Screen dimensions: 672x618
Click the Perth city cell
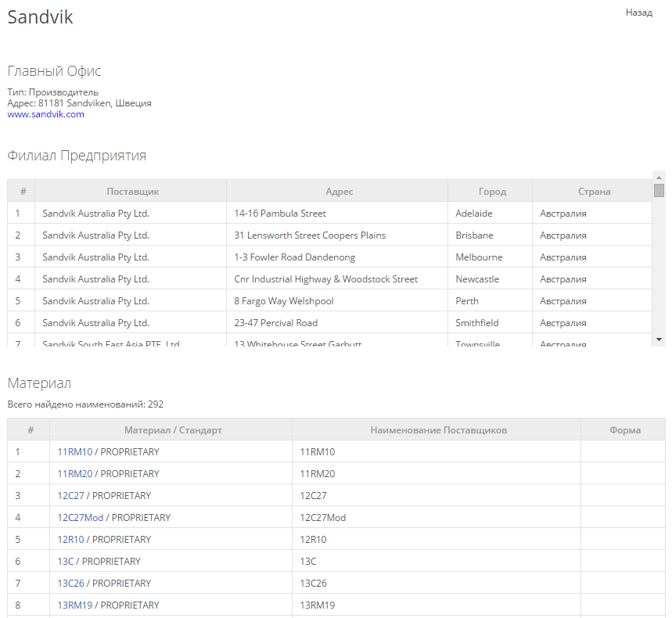pyautogui.click(x=491, y=300)
